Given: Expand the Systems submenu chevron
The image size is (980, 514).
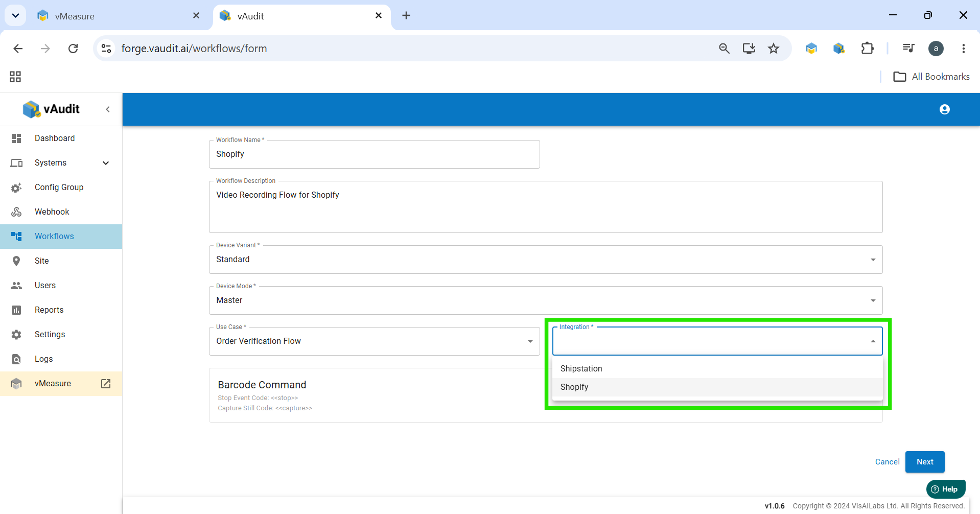Looking at the screenshot, I should pos(106,163).
